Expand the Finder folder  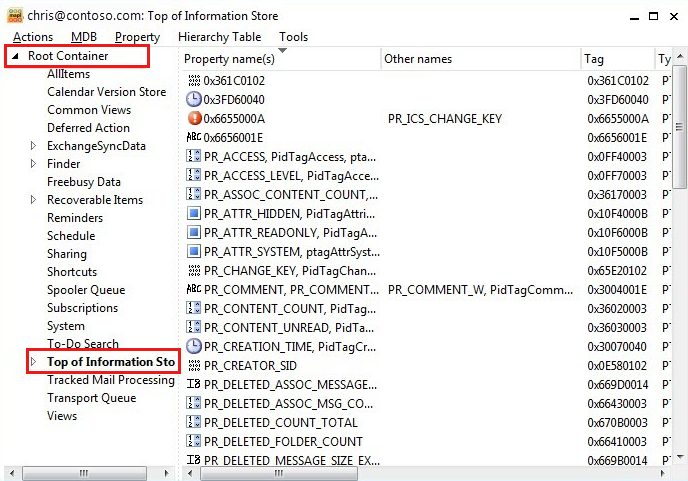point(33,164)
